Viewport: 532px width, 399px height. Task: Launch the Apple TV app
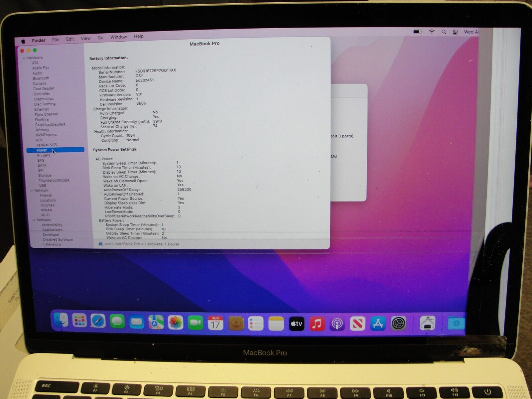coord(296,323)
